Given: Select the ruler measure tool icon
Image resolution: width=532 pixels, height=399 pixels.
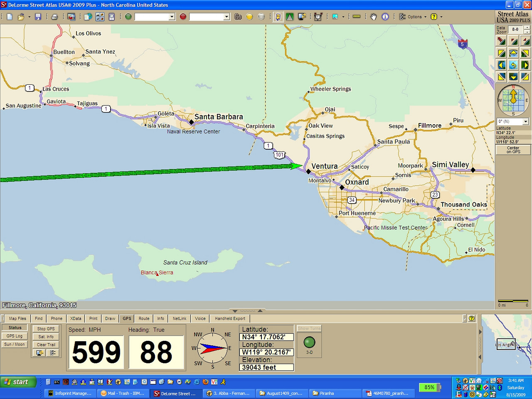Looking at the screenshot, I should 357,17.
